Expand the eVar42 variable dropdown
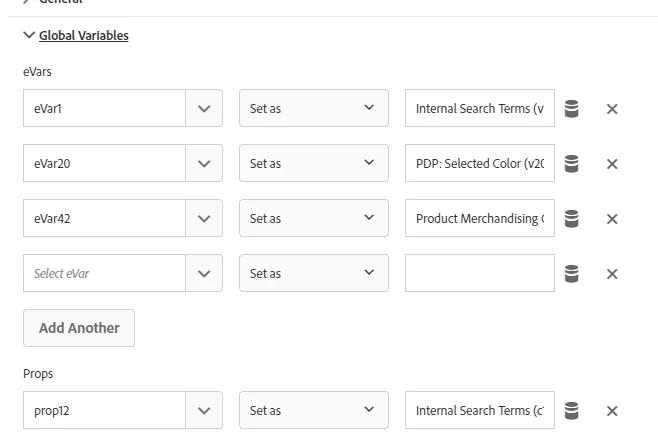This screenshot has width=658, height=445. [x=204, y=219]
